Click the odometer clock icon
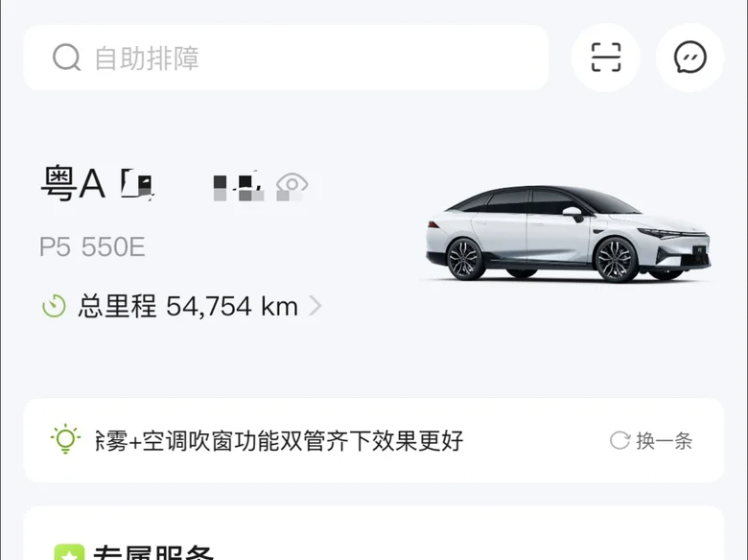Viewport: 748px width, 560px height. (x=54, y=306)
